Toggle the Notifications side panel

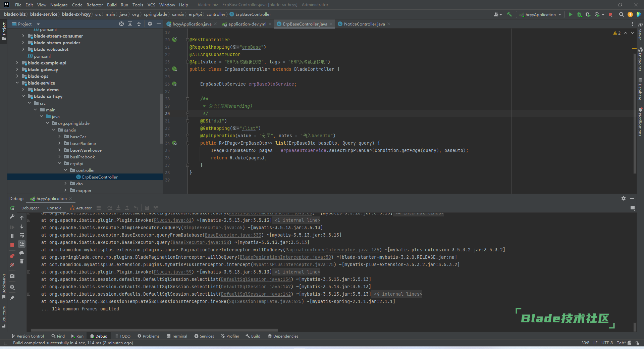(640, 121)
